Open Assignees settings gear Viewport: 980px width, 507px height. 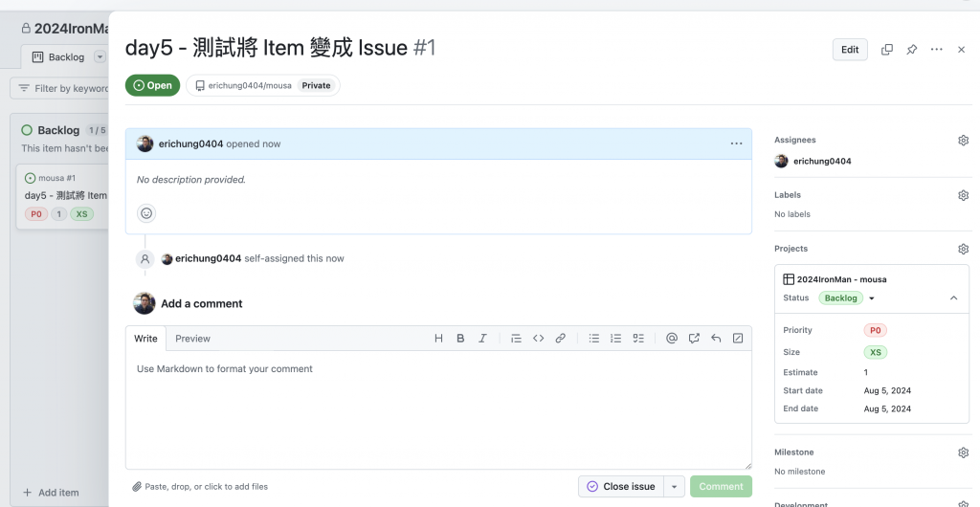click(x=963, y=141)
